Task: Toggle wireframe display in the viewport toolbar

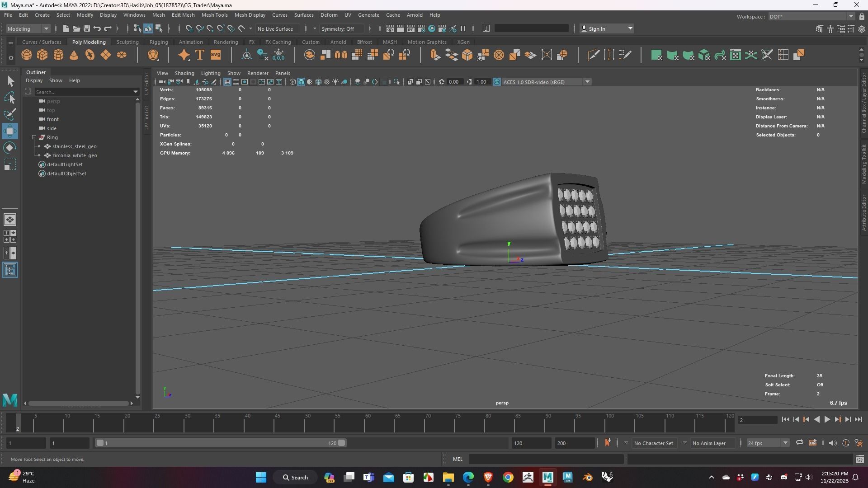Action: coord(292,82)
